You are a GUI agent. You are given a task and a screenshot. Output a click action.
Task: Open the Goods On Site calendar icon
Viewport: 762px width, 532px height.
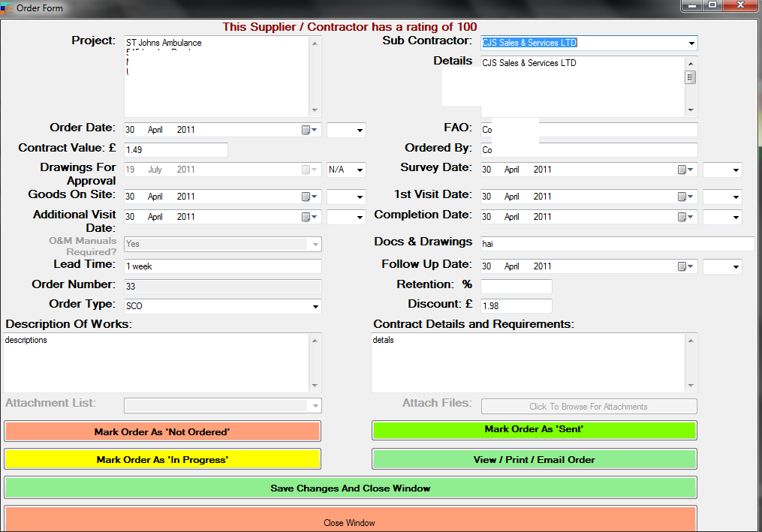308,197
